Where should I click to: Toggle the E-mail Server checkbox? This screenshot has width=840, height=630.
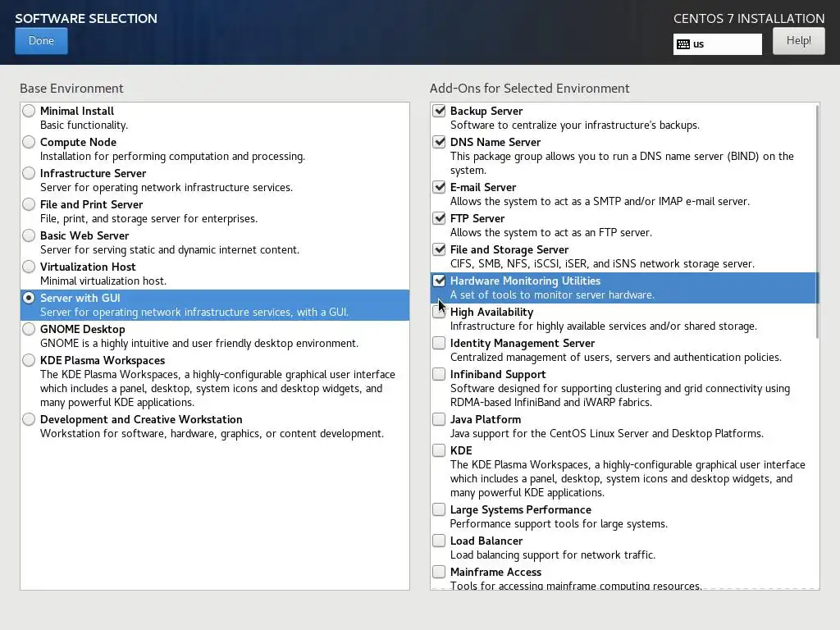439,187
